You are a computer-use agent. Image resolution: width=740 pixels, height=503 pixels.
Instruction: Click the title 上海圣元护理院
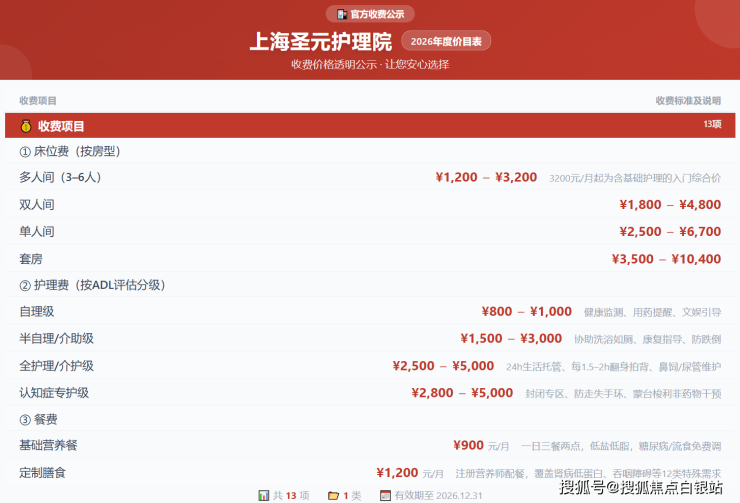[x=320, y=42]
